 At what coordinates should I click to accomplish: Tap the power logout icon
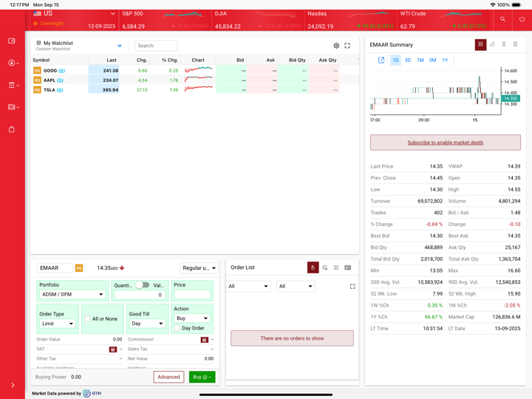click(x=522, y=19)
